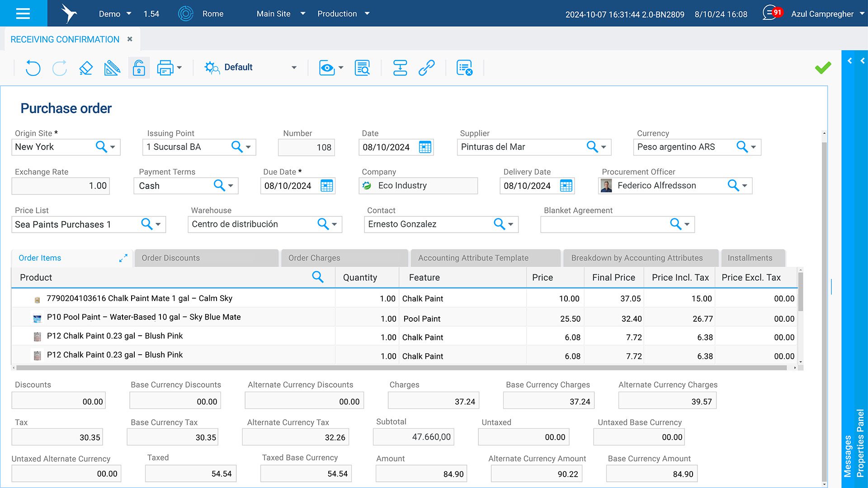Expand the Default layout dropdown
This screenshot has height=488, width=868.
pos(294,68)
